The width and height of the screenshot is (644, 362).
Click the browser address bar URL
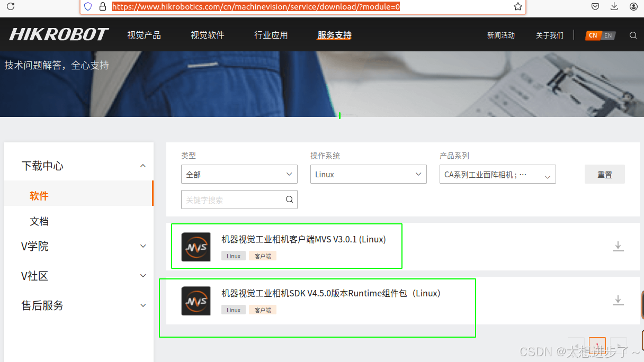pos(256,7)
